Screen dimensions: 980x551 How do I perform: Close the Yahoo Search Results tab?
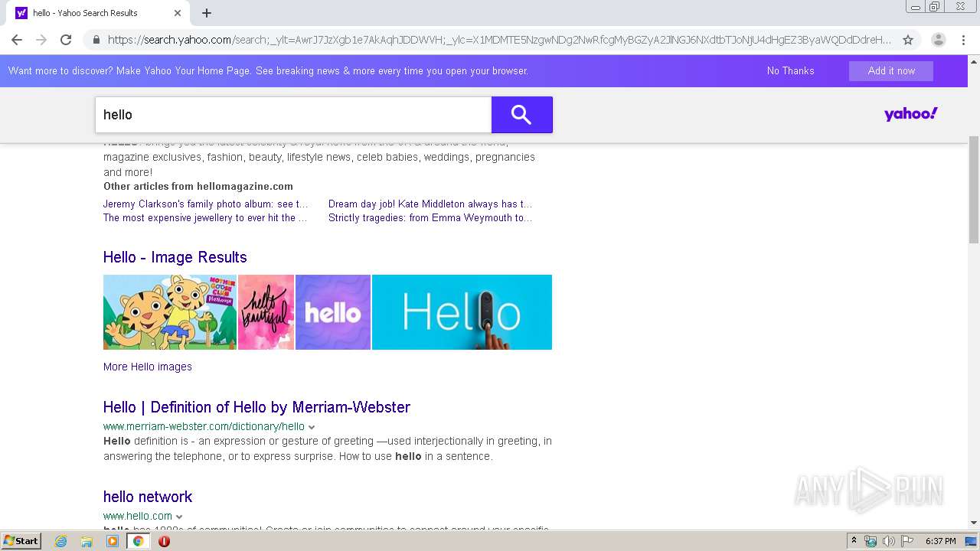pos(178,13)
